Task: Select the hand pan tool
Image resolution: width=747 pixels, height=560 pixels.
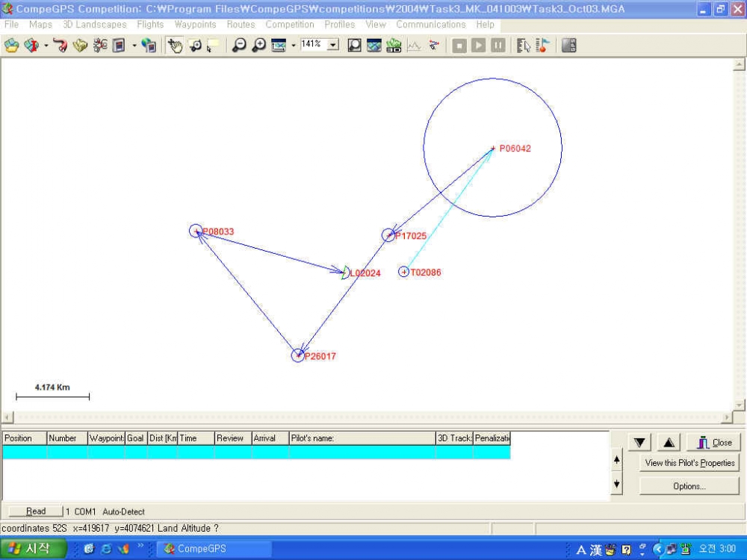Action: pyautogui.click(x=175, y=46)
